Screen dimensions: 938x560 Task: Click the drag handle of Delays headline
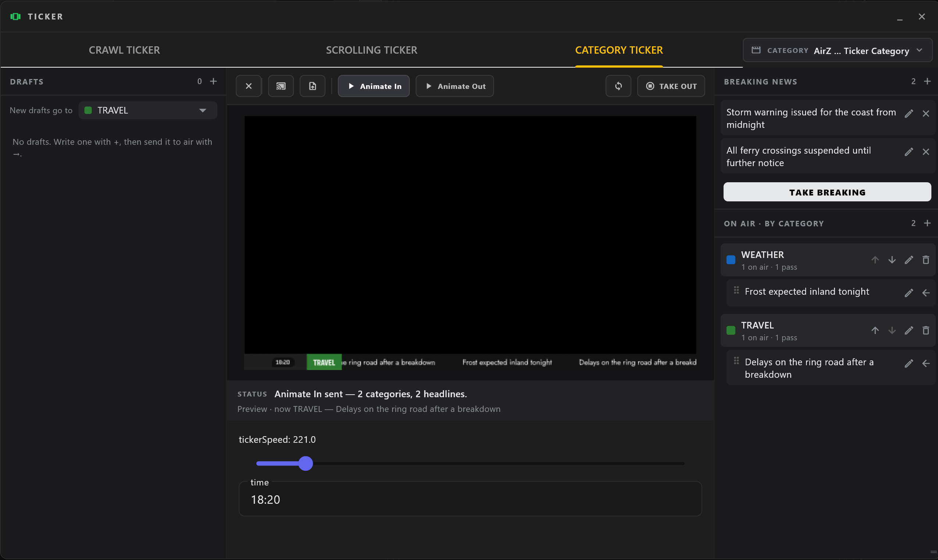tap(736, 361)
